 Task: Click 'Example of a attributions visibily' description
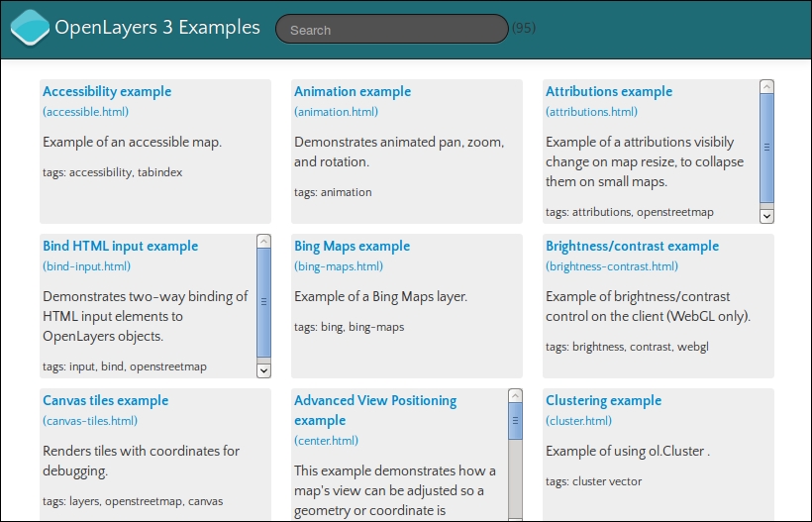[645, 162]
